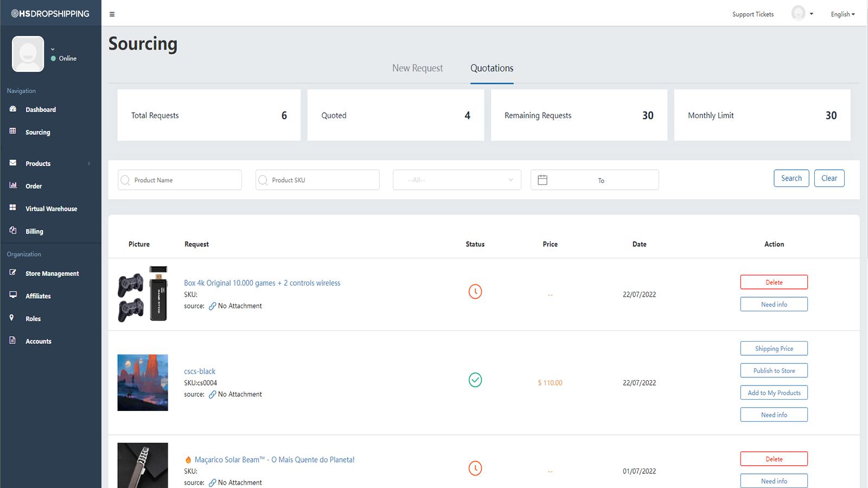The height and width of the screenshot is (488, 868).
Task: Open the English language dropdown
Action: pyautogui.click(x=843, y=14)
